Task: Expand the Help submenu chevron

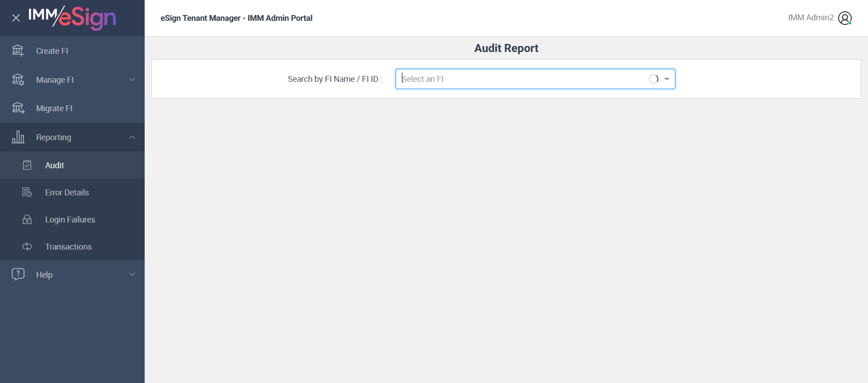Action: pos(132,274)
